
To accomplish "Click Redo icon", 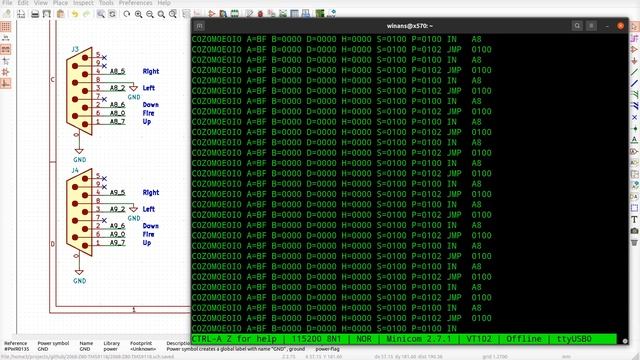I will click(87, 14).
